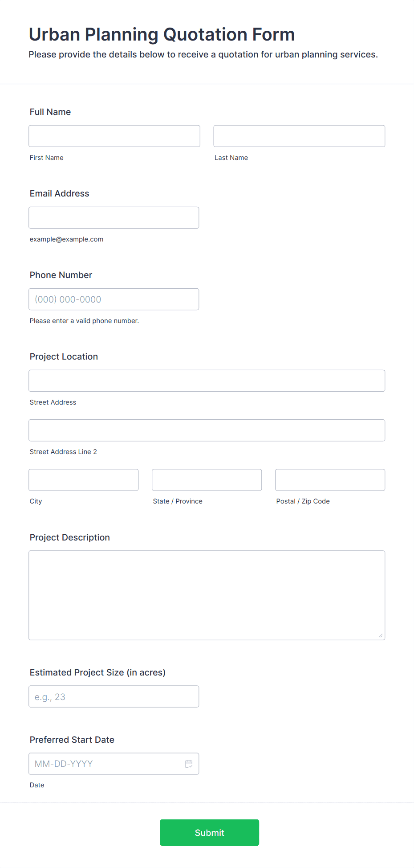Click the Phone Number input box
Image resolution: width=414 pixels, height=868 pixels.
[114, 299]
